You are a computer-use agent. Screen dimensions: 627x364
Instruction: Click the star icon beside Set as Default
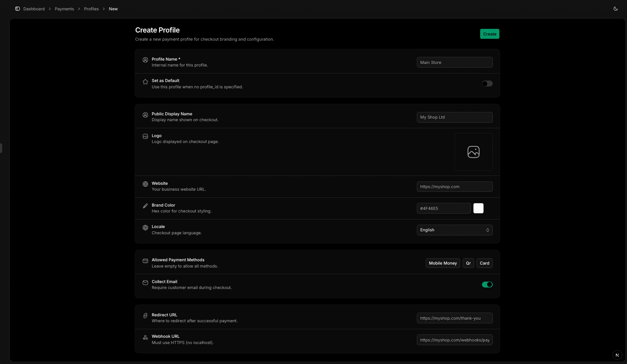click(x=145, y=82)
